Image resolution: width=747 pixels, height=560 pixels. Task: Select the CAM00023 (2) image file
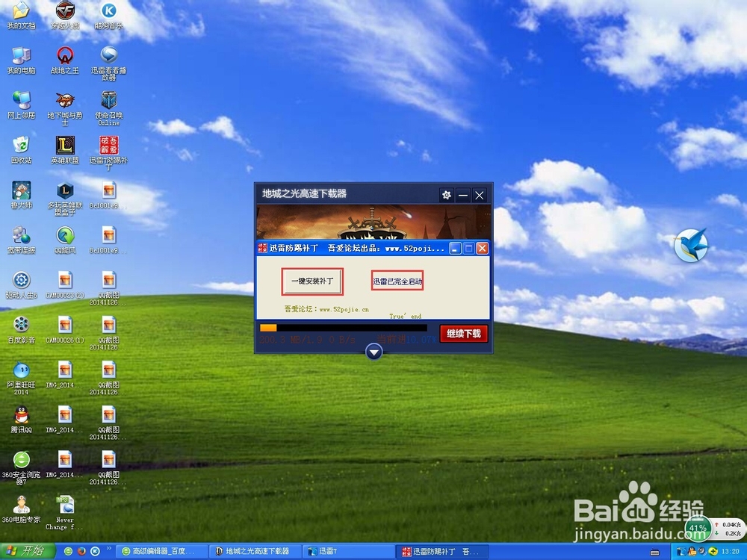[x=65, y=284]
